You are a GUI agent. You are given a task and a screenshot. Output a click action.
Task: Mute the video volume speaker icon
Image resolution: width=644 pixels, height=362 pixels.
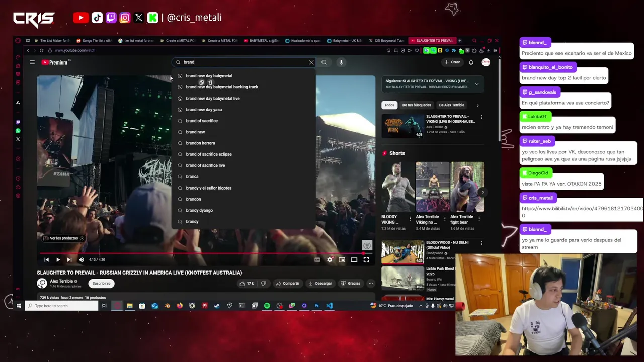point(82,260)
